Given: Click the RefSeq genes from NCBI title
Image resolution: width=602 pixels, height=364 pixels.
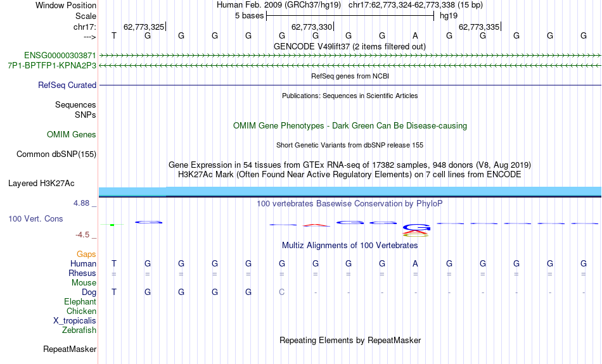Looking at the screenshot, I should pos(350,76).
